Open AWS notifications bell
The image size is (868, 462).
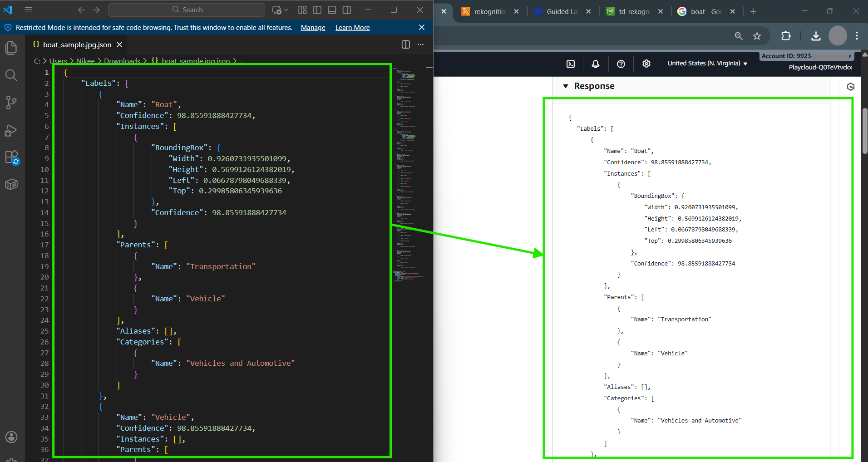(596, 64)
